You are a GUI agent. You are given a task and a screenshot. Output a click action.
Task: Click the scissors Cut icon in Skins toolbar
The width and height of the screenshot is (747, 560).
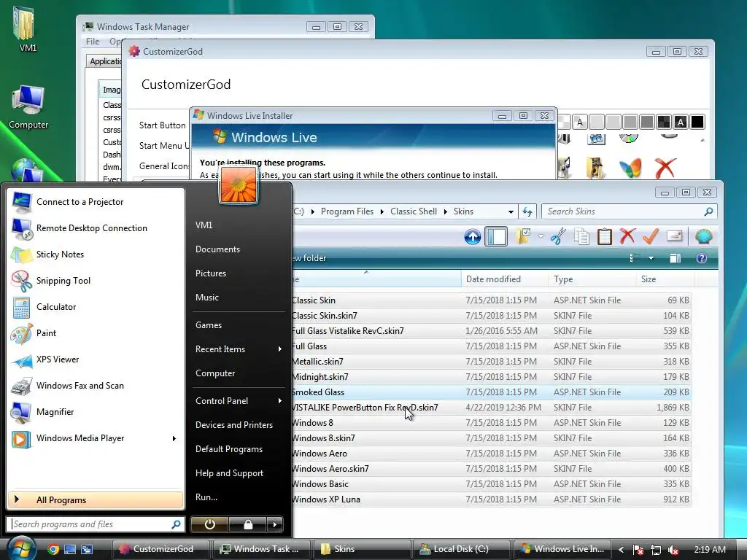coord(558,237)
